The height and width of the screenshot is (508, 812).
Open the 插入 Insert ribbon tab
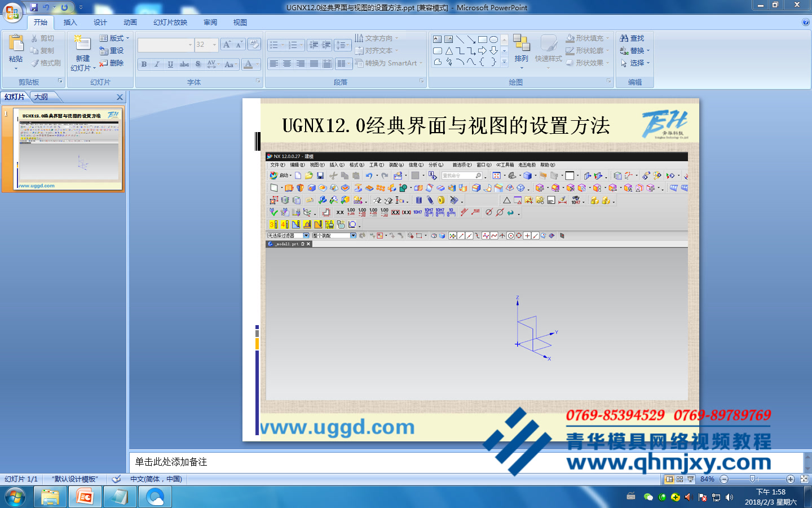point(70,23)
